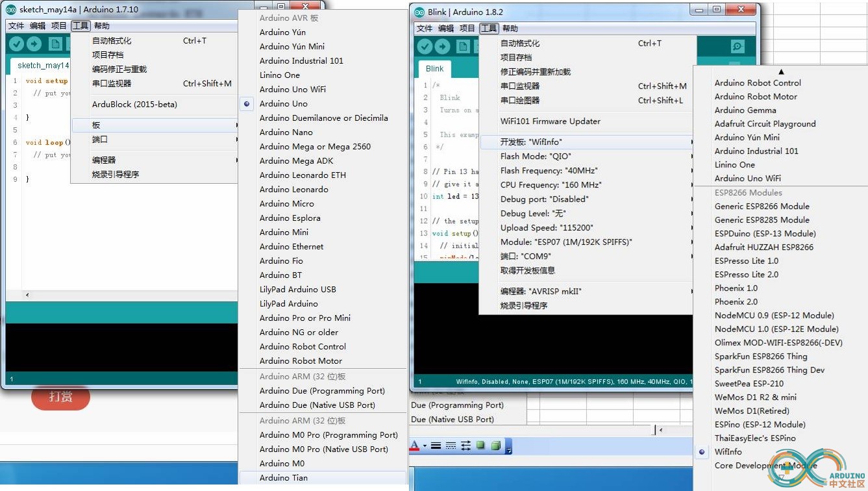The width and height of the screenshot is (868, 491).
Task: Expand CPU Frequency: "160 MHz" submenu
Action: coord(588,184)
